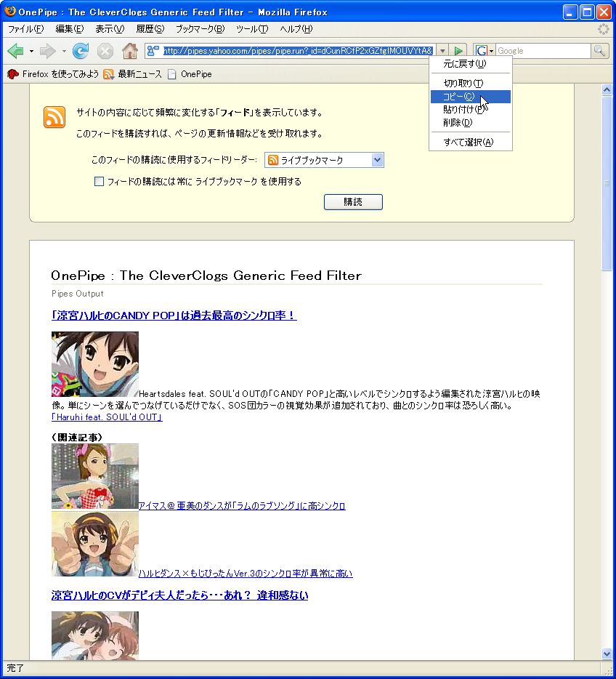The width and height of the screenshot is (616, 679).
Task: Open the ブックマーク(B) menu
Action: 200,29
